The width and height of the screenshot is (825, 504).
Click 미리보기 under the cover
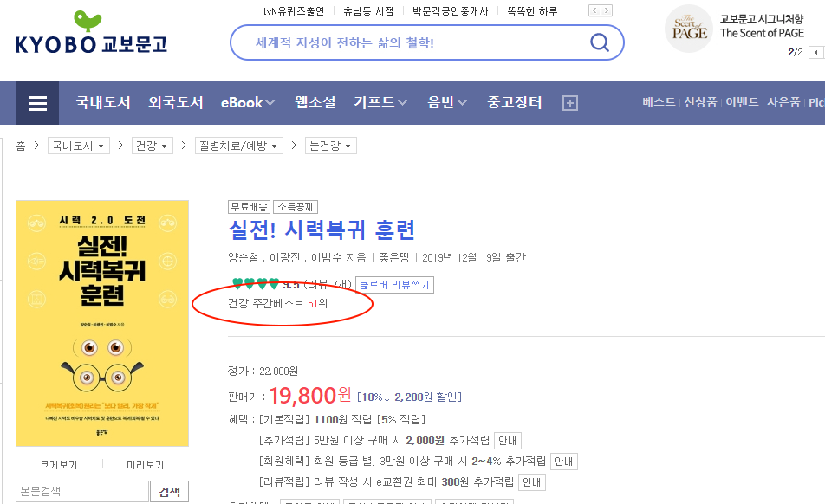pyautogui.click(x=146, y=464)
